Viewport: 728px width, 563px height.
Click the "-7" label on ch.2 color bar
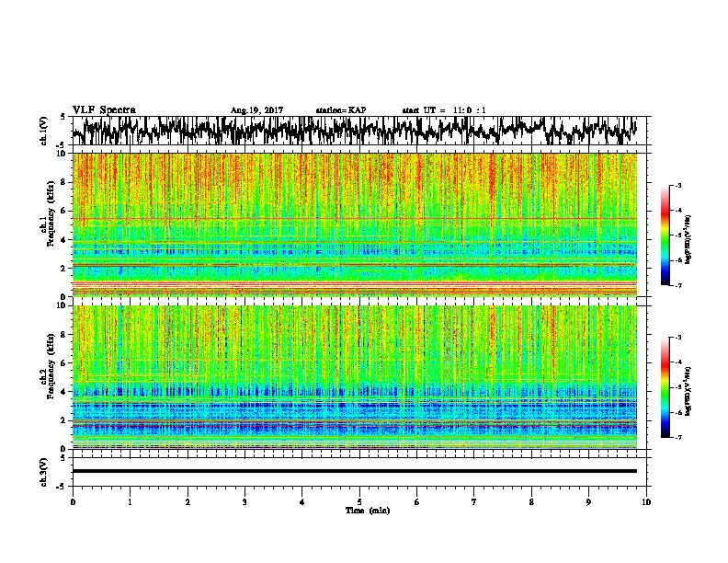point(677,437)
